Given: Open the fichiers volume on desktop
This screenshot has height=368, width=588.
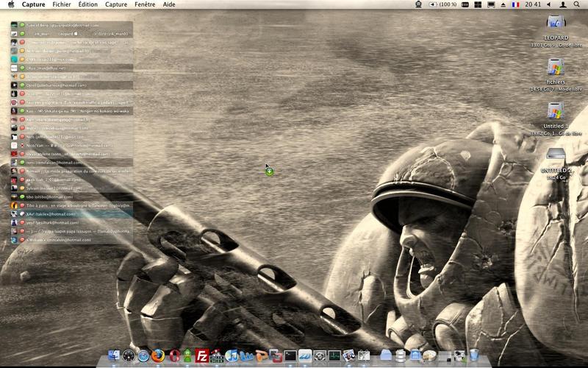Looking at the screenshot, I should pos(556,68).
